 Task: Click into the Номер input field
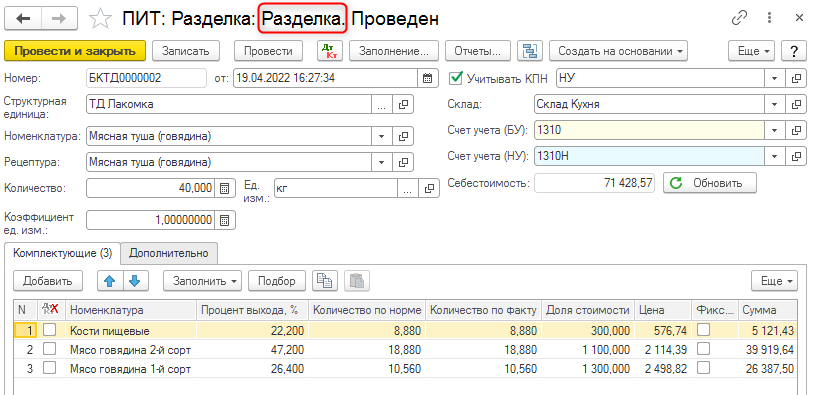click(x=146, y=78)
